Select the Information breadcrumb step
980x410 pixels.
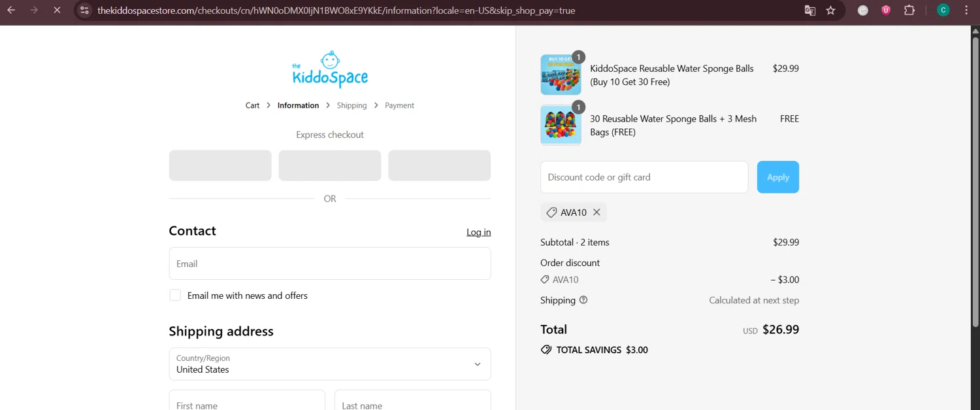coord(298,105)
